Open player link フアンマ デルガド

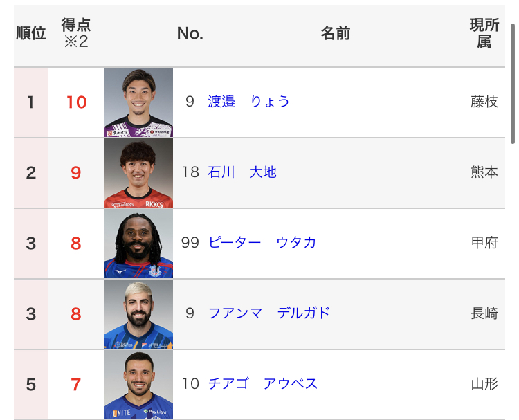269,313
